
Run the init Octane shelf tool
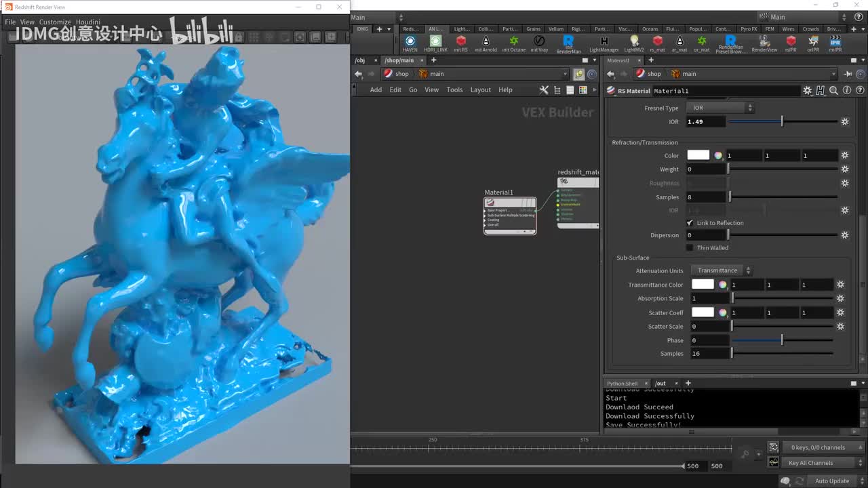tap(513, 44)
